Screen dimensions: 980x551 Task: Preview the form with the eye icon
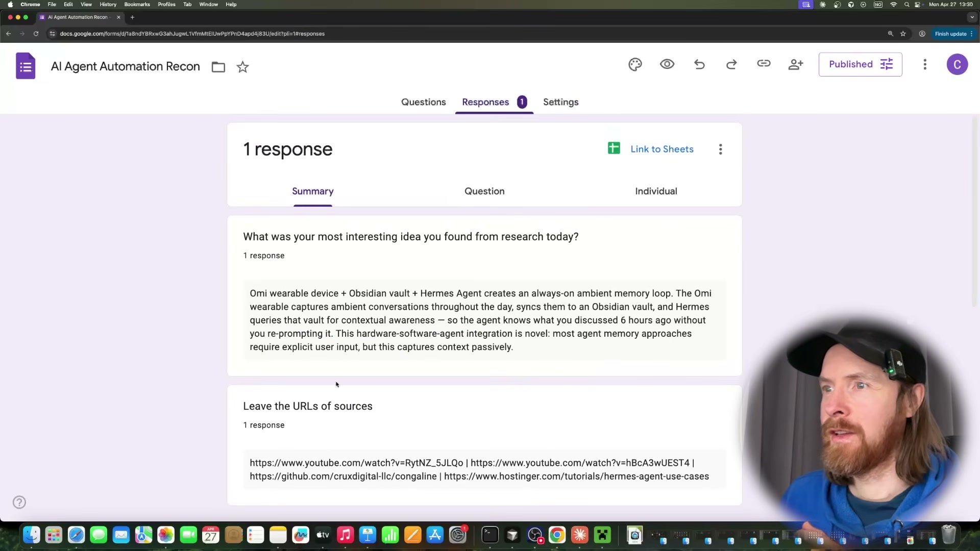pos(667,64)
